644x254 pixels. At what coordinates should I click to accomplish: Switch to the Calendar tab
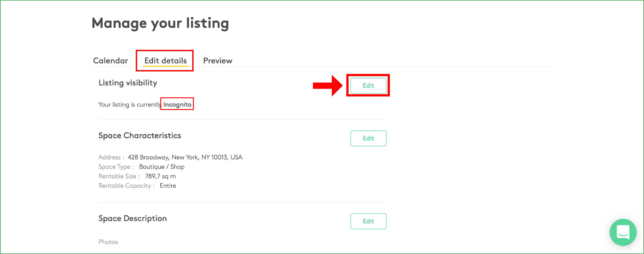[x=110, y=61]
